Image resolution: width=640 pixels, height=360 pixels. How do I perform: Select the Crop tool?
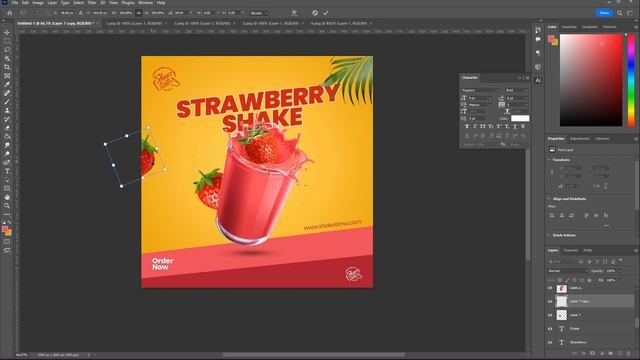pos(7,67)
